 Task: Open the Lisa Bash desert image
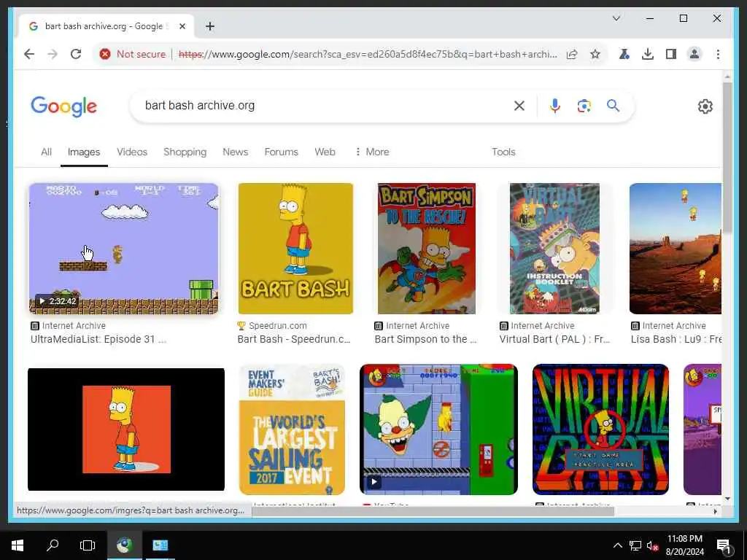coord(676,249)
